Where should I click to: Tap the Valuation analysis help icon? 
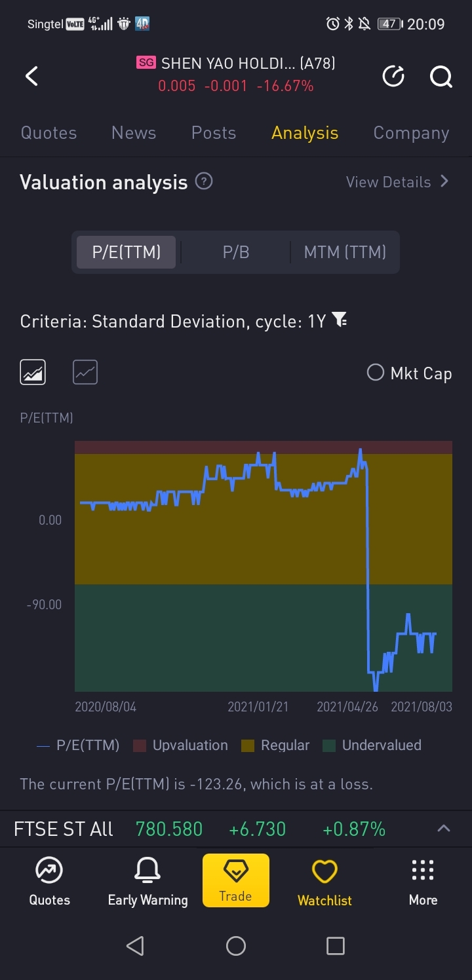(204, 181)
